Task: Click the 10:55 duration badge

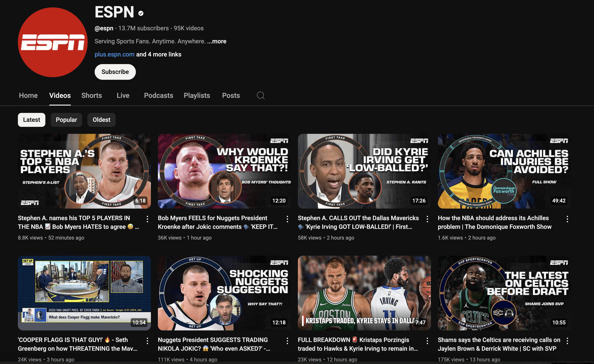Action: coord(559,323)
